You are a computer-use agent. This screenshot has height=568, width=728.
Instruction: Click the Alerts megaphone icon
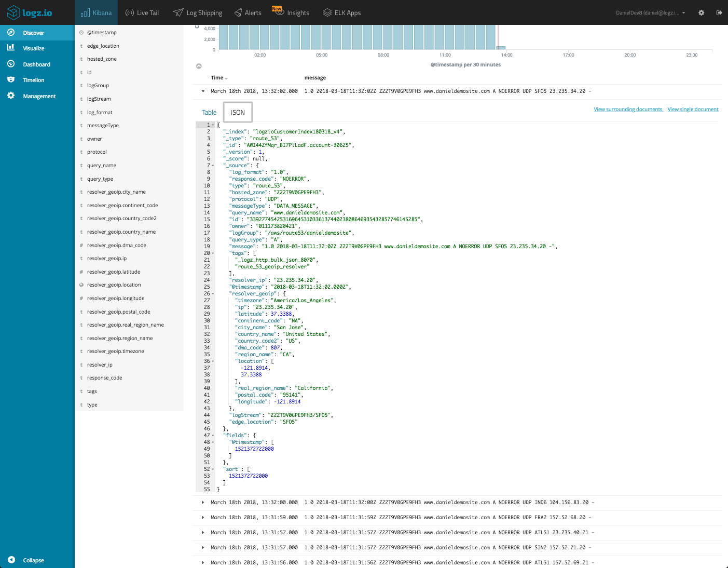pyautogui.click(x=238, y=12)
